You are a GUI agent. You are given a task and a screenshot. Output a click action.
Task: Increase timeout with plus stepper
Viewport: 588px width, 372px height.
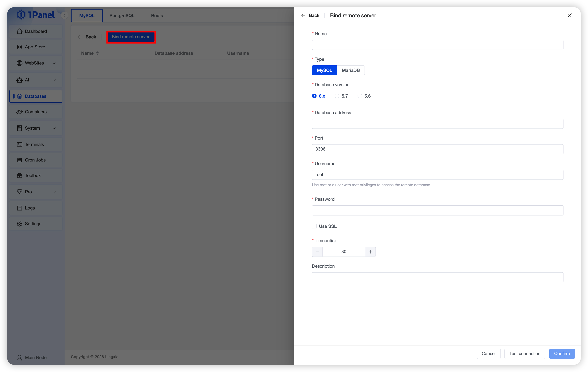370,252
